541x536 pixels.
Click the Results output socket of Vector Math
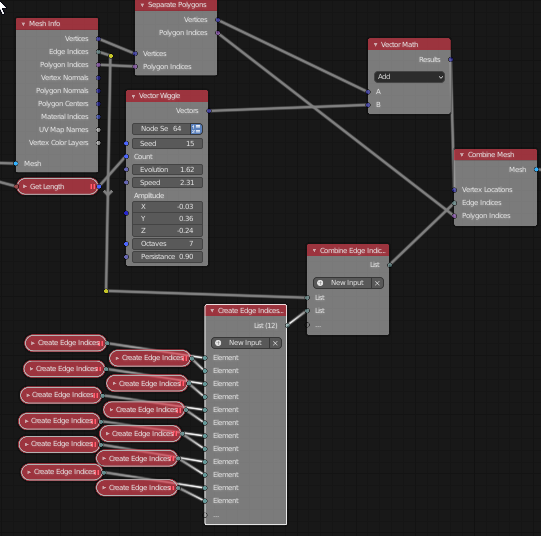click(x=451, y=60)
